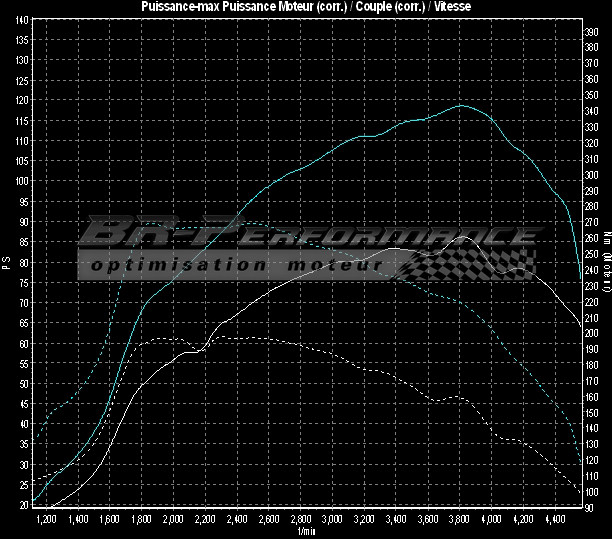Click the peak of the solid cyan curve
The image size is (612, 539).
(x=461, y=105)
